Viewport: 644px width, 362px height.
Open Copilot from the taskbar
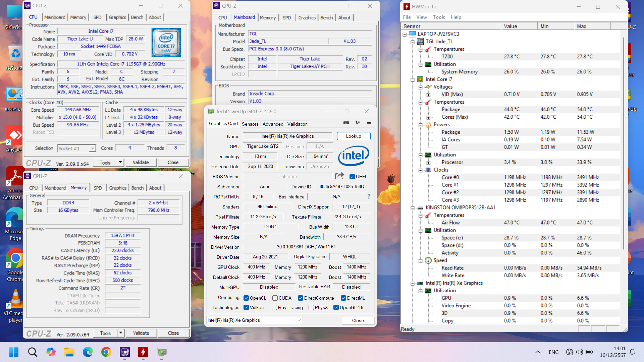51,352
